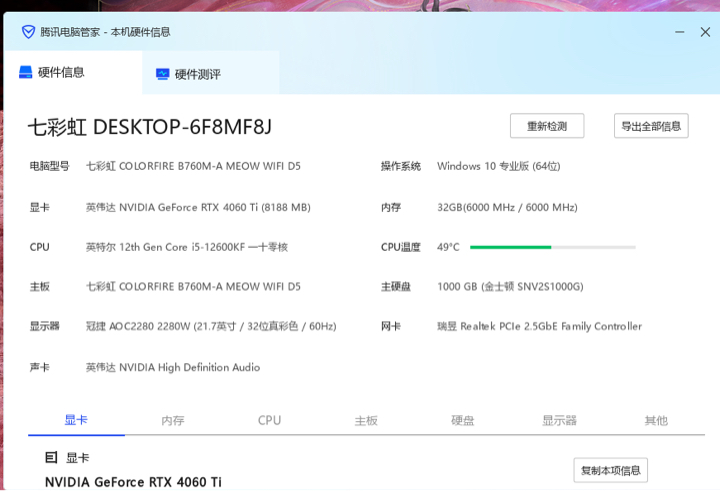
Task: Click the i5-12600KF CPU value
Action: click(187, 247)
